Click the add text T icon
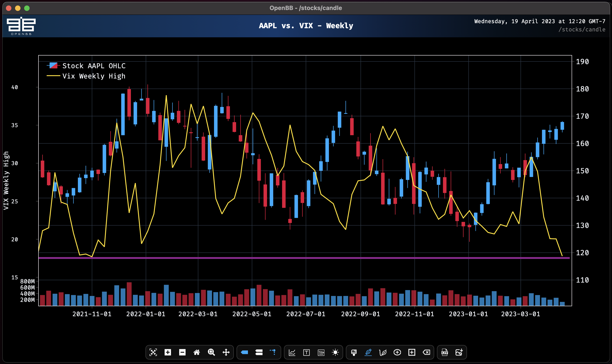Screen dimensions: 612x364 306,352
